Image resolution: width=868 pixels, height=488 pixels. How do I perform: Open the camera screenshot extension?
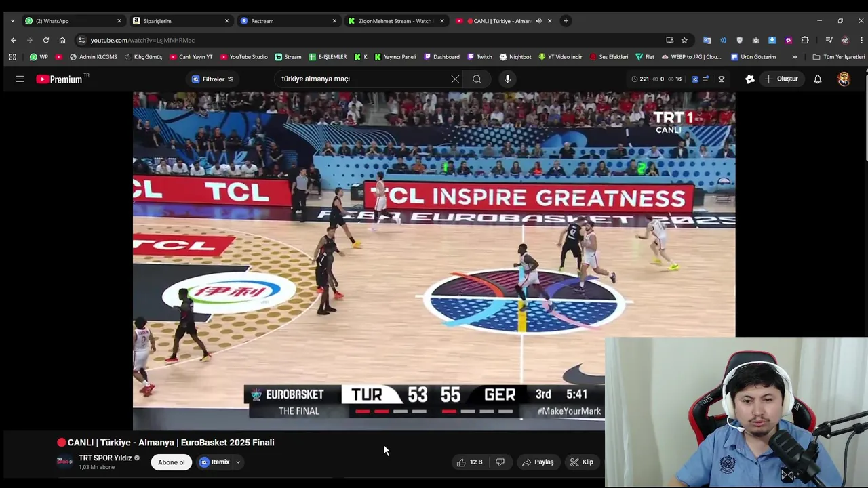point(755,40)
